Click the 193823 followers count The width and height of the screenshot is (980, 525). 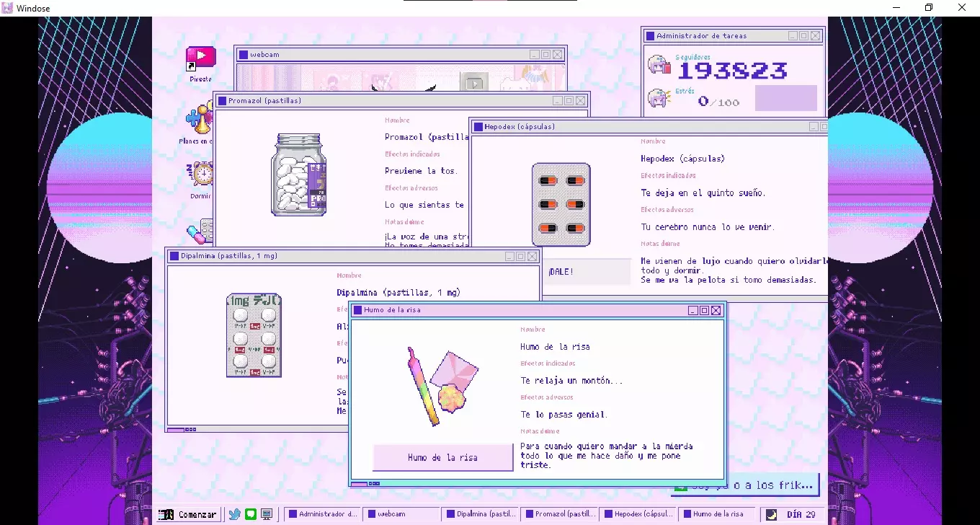[733, 70]
